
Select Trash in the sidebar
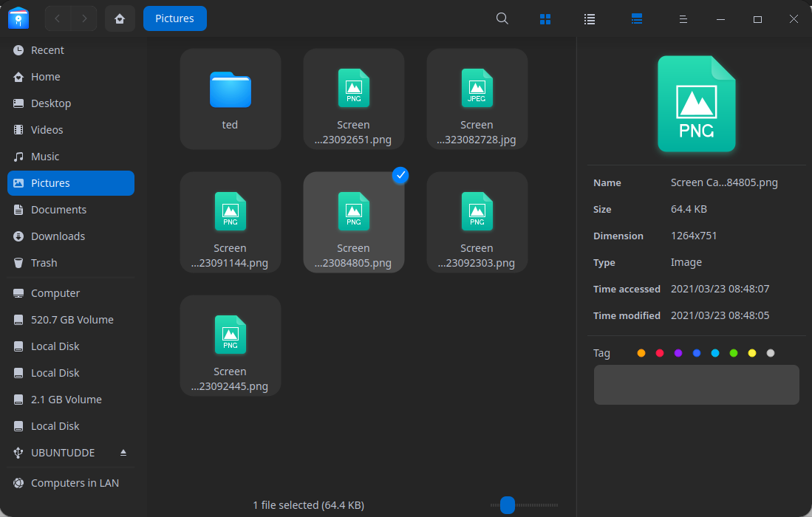click(44, 263)
